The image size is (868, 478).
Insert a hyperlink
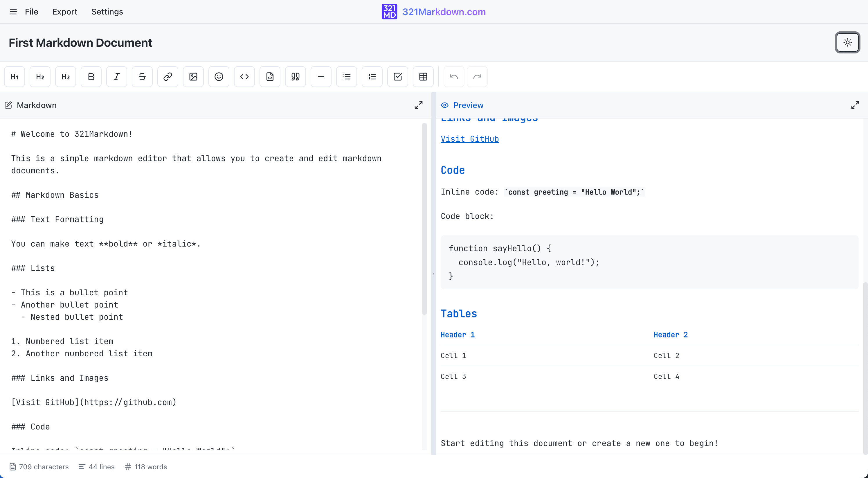168,77
